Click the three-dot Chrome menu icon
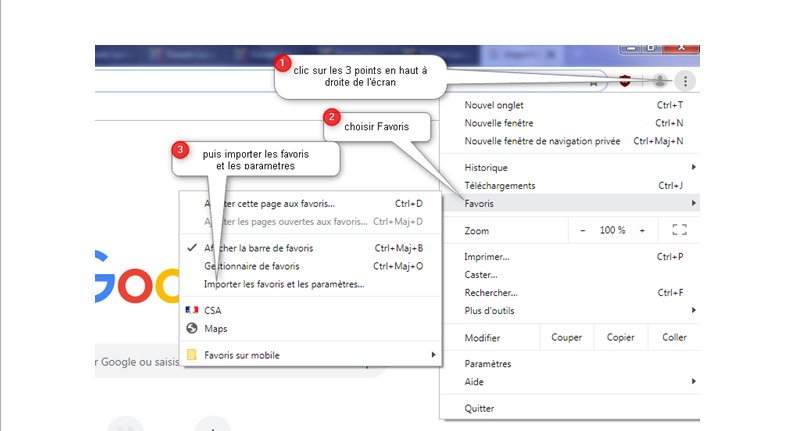792x431 pixels. (685, 82)
